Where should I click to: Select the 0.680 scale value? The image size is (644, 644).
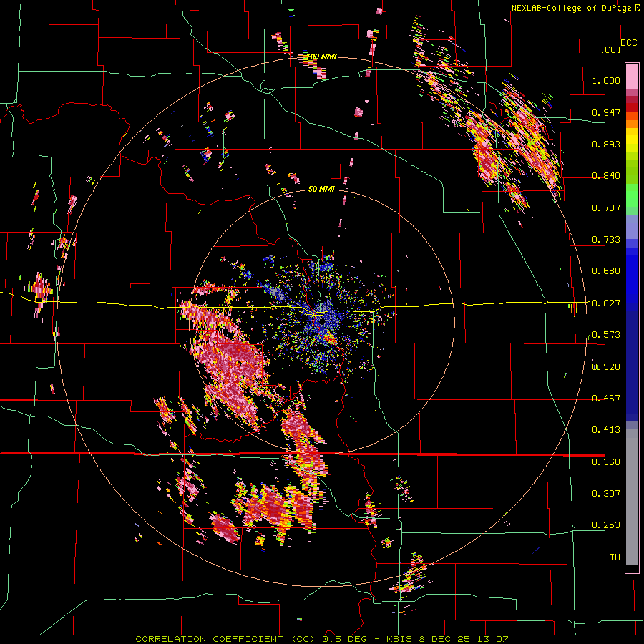tap(606, 271)
